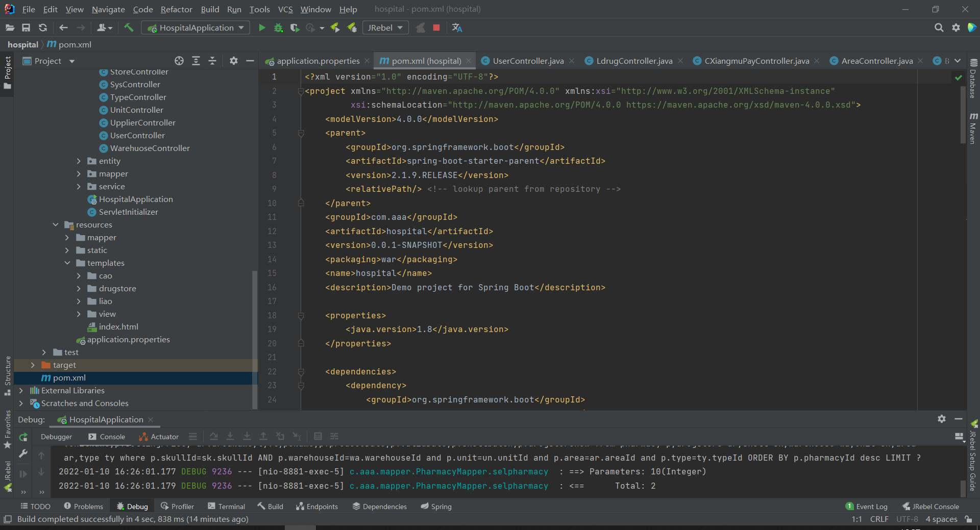
Task: Click the Translate icon in the toolbar
Action: pyautogui.click(x=457, y=28)
